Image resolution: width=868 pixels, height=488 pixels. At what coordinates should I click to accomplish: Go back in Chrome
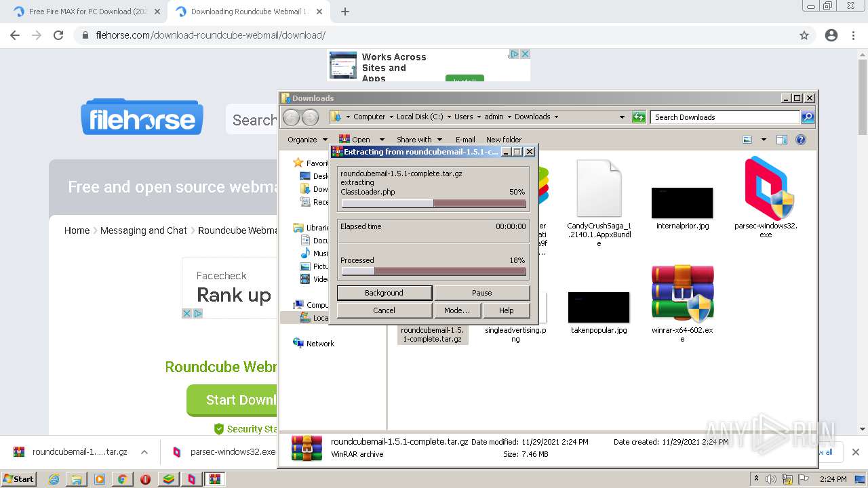(15, 35)
